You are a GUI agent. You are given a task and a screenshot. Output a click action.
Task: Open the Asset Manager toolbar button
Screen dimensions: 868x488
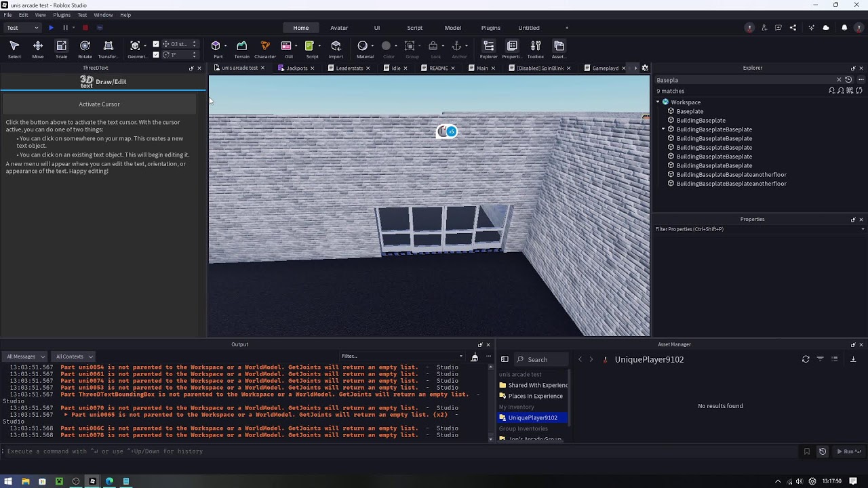(559, 49)
